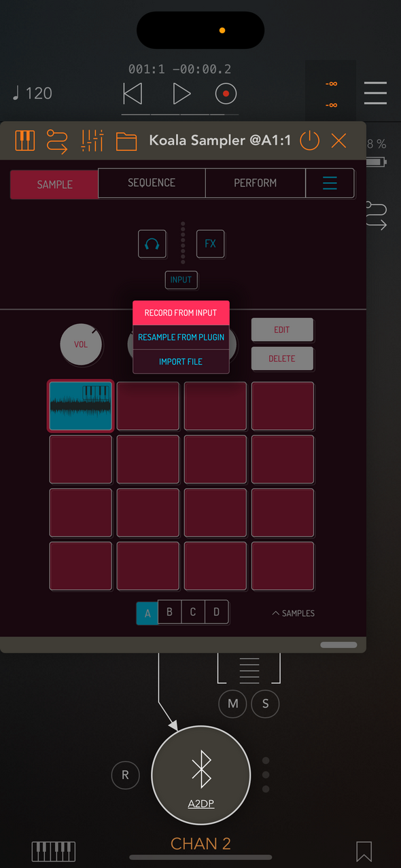Open the presets folder icon

tap(126, 141)
